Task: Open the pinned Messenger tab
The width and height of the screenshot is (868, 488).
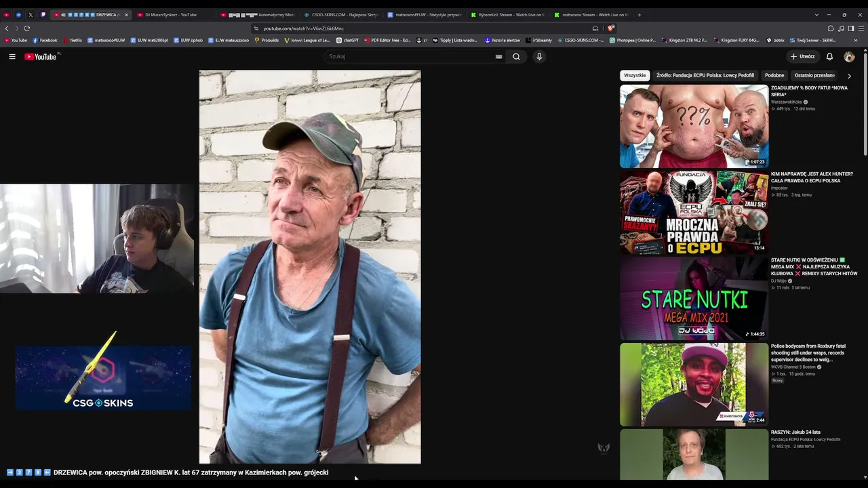Action: pos(18,15)
